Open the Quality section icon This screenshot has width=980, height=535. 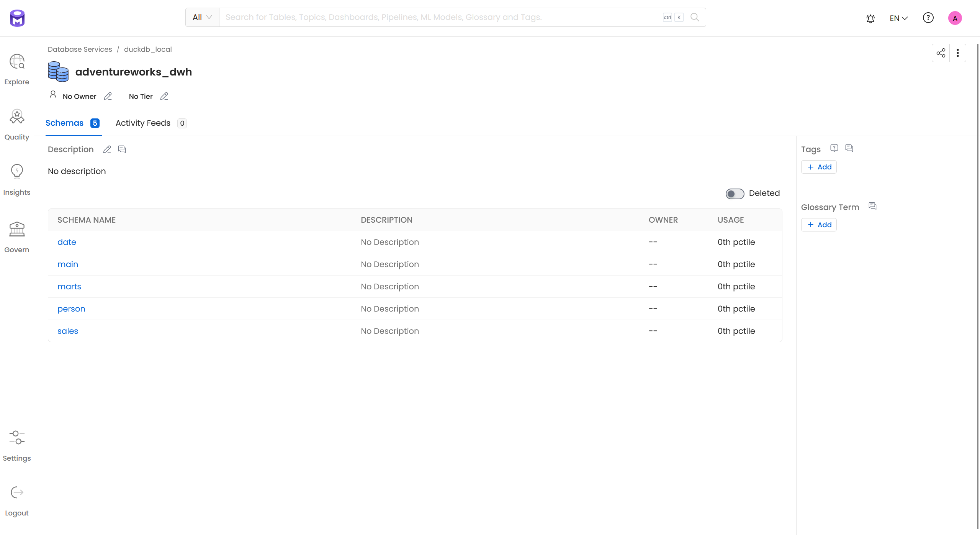[17, 117]
